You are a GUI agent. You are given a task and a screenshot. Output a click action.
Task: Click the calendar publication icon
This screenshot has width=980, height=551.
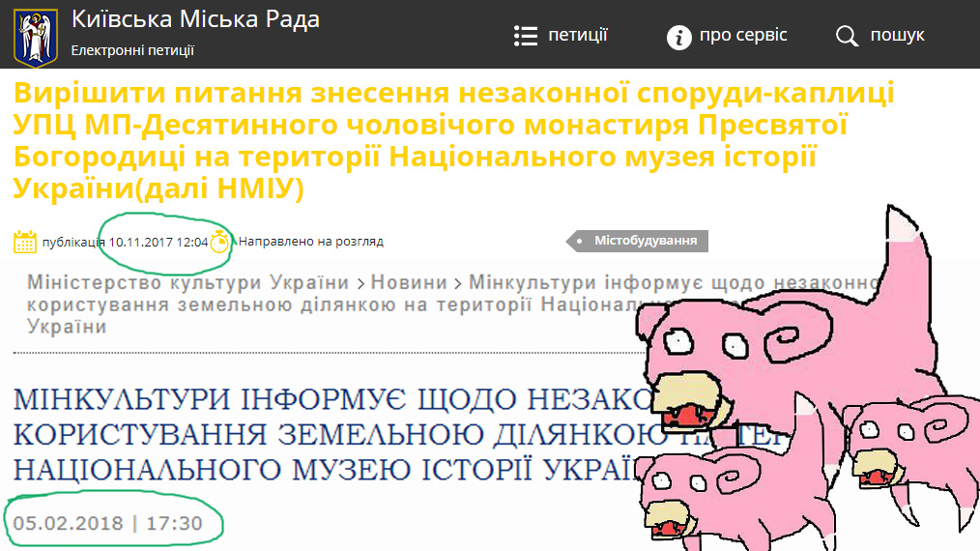tap(25, 242)
